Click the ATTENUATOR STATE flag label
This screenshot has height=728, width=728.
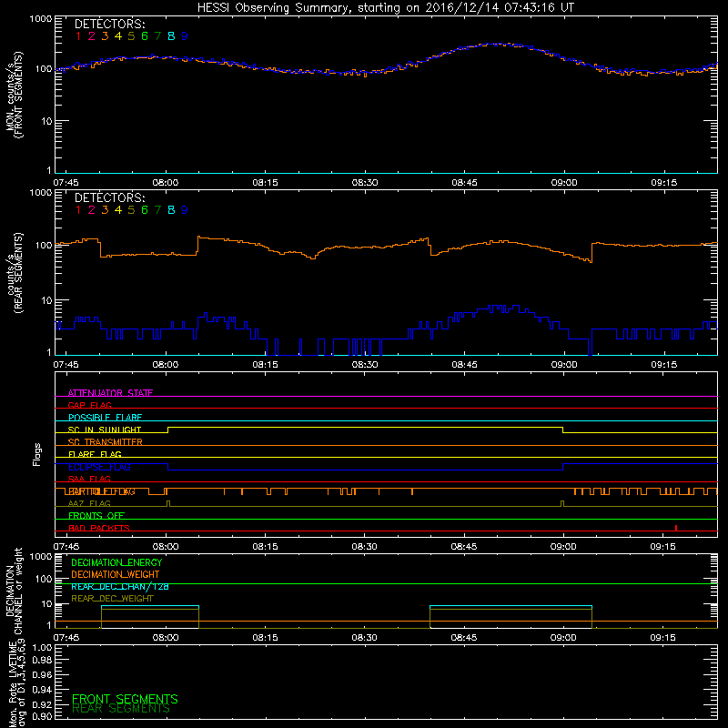(x=110, y=393)
